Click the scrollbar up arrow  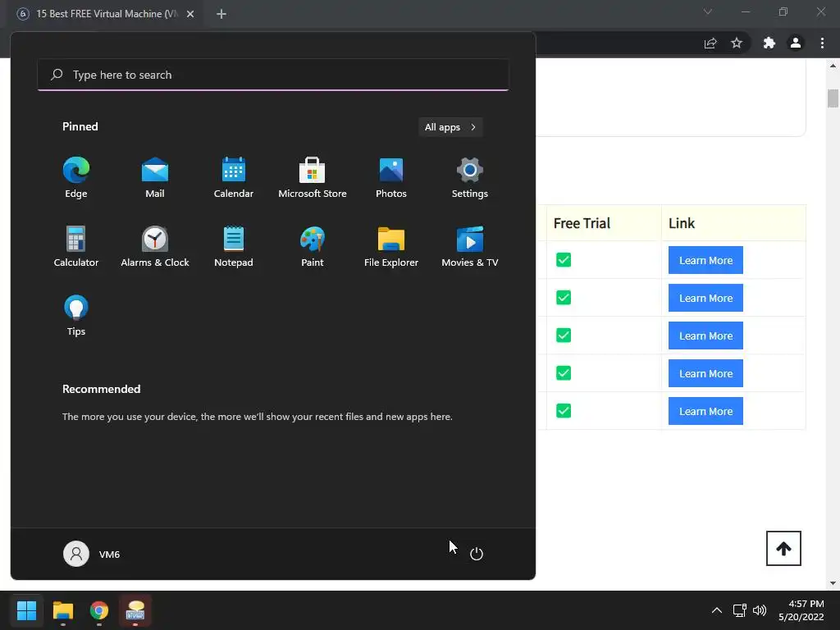[833, 66]
